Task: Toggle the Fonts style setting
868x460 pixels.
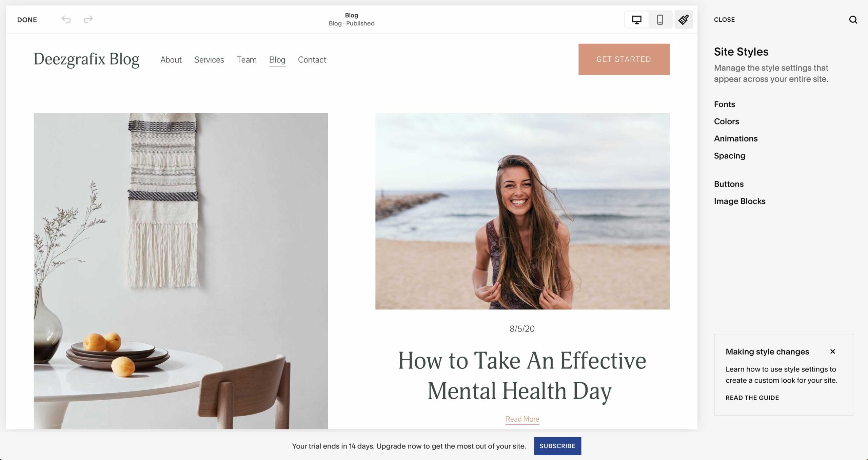Action: (725, 104)
